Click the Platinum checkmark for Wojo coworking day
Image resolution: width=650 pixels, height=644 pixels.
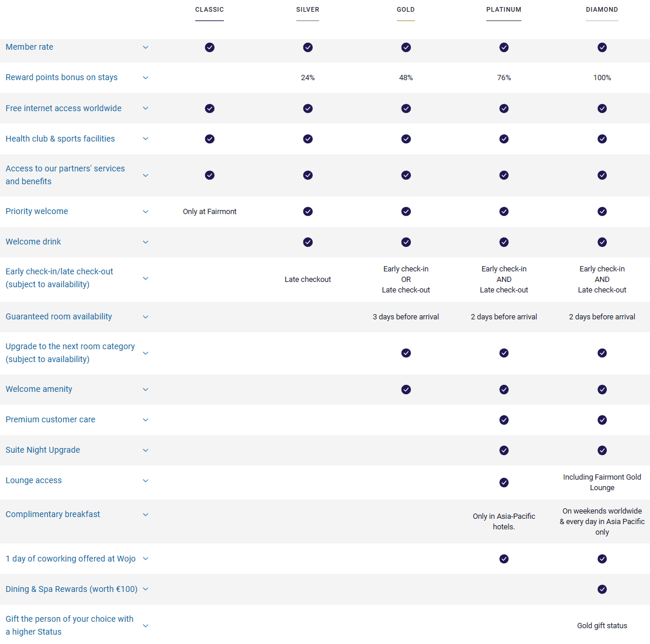504,559
